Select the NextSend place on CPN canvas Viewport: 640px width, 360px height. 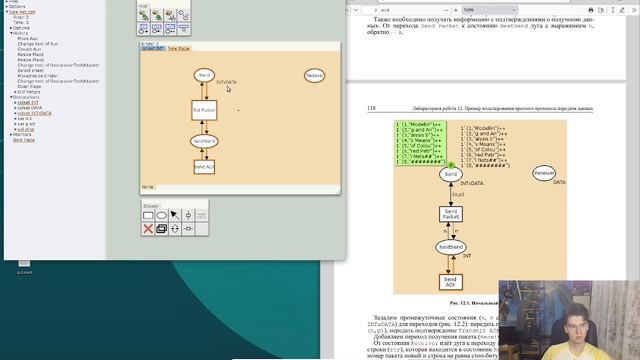point(204,141)
